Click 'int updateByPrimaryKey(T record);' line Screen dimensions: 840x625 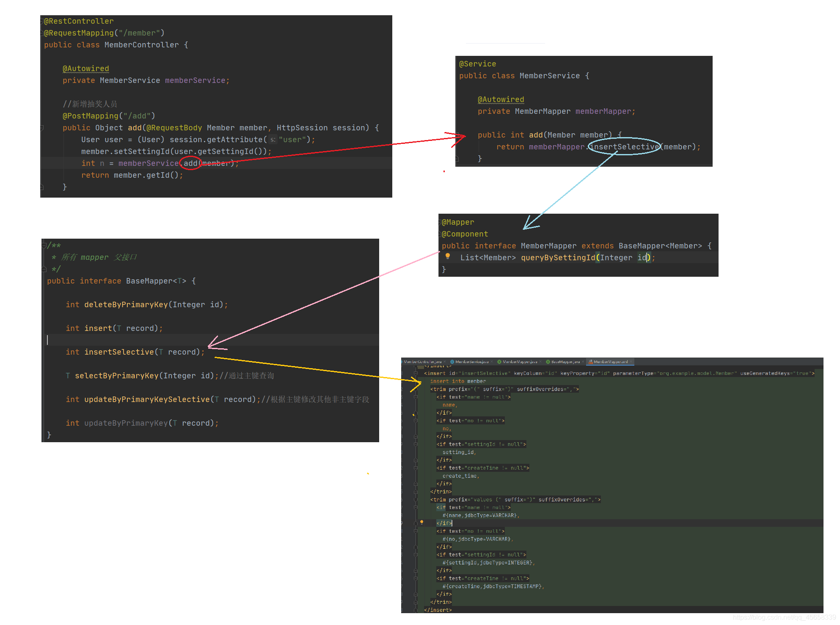(142, 423)
